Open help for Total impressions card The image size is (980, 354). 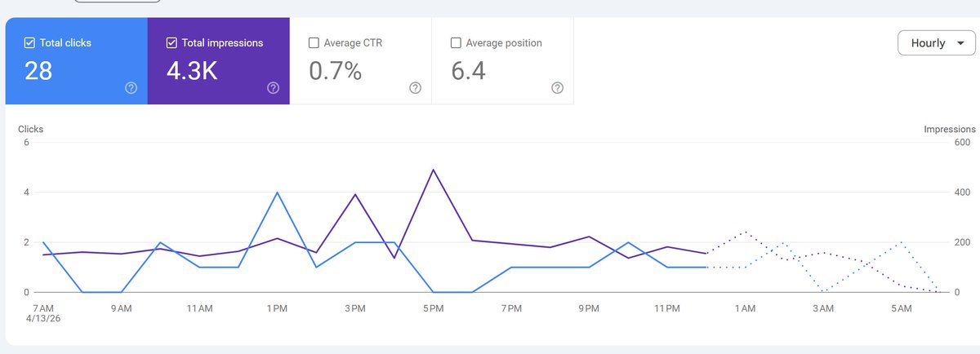pyautogui.click(x=273, y=88)
